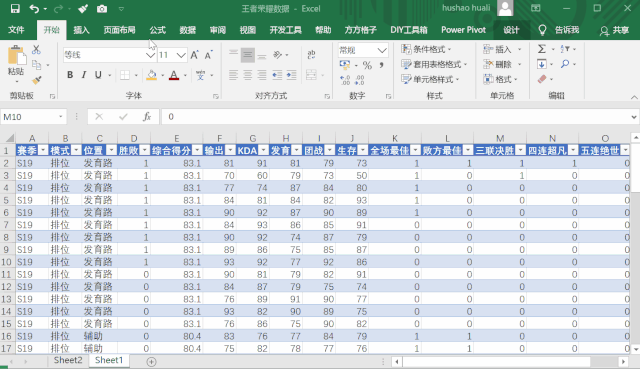The image size is (640, 369).
Task: Increase the cell indent
Action: click(x=291, y=75)
